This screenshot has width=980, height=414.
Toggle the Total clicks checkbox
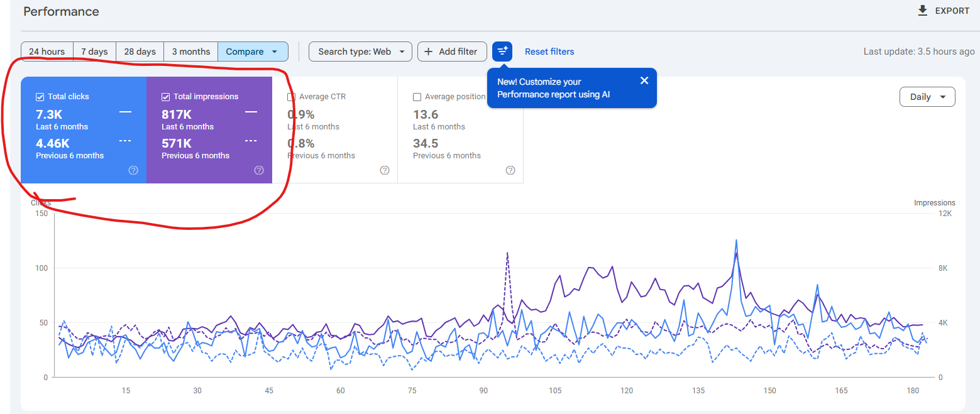[40, 97]
